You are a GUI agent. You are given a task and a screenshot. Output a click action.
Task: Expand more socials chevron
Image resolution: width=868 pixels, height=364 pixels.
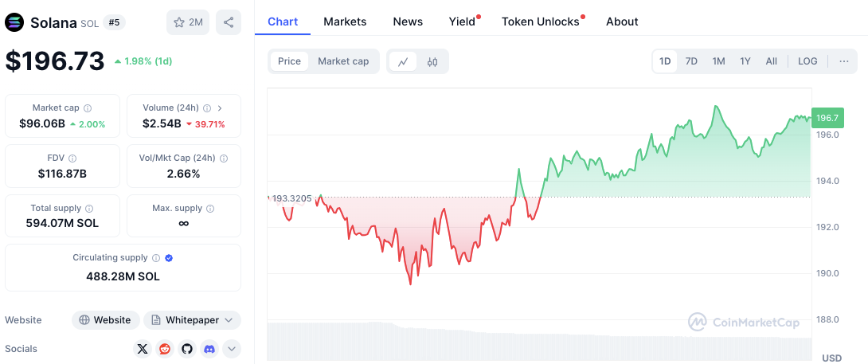232,348
